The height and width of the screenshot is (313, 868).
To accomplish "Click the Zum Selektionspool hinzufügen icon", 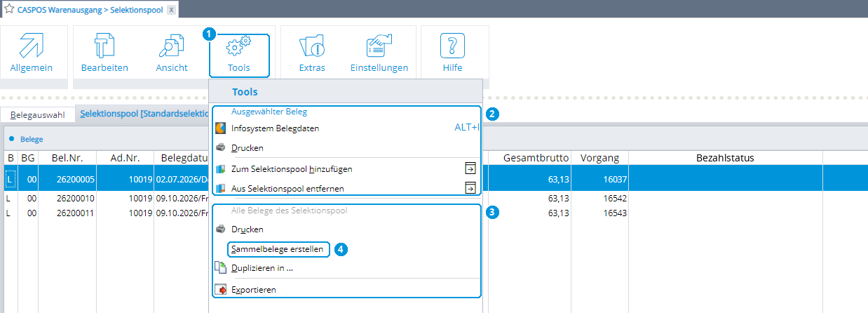I will (220, 169).
